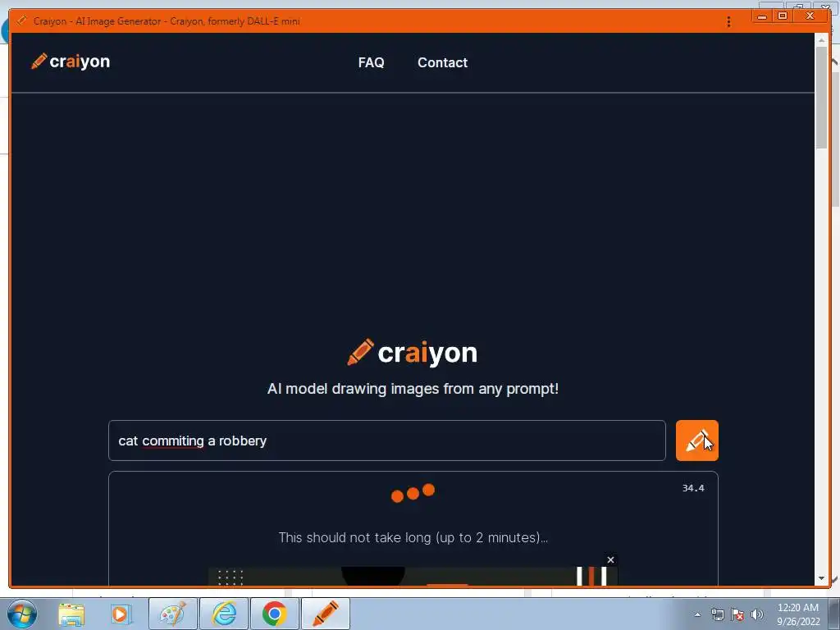The image size is (840, 630).
Task: Open Paint from the taskbar
Action: 173,614
